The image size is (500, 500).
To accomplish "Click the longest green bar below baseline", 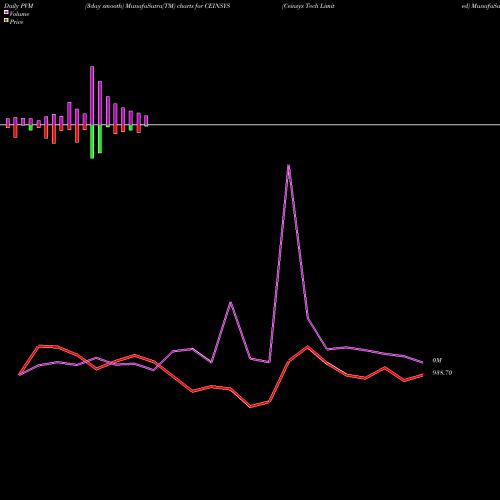I will coord(92,142).
